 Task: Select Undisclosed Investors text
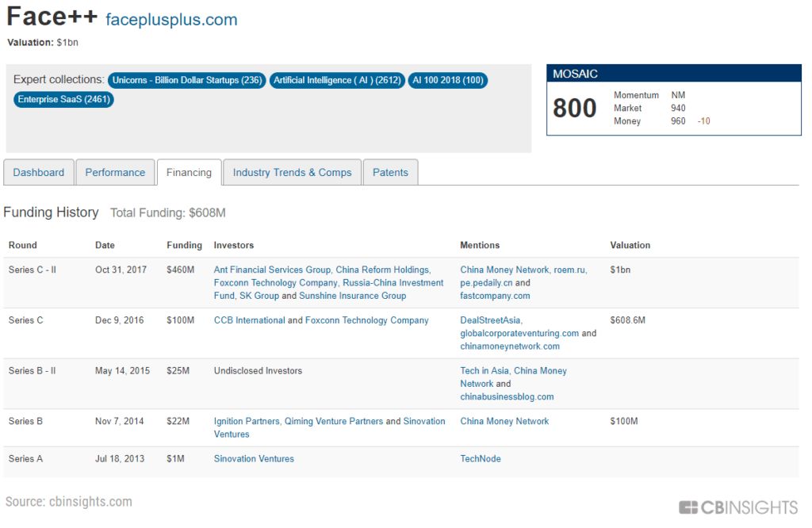tap(258, 371)
